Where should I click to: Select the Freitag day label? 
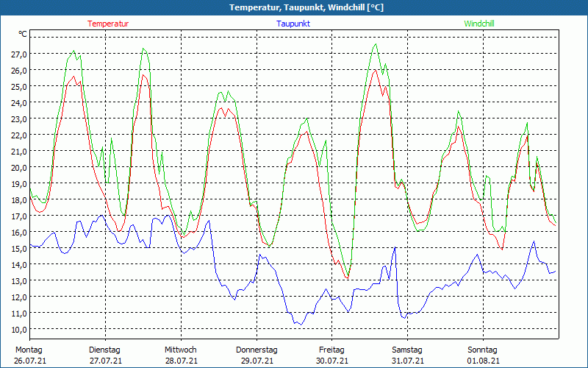[331, 350]
